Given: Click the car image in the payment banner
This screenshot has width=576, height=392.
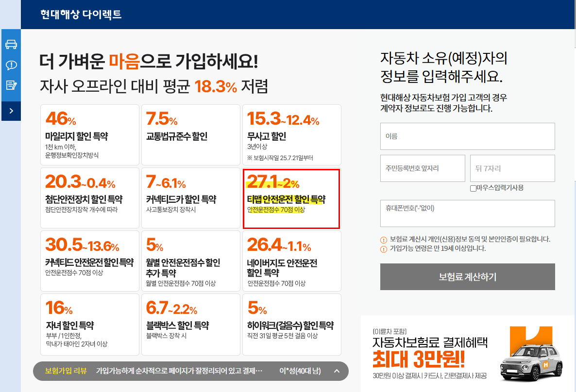Looking at the screenshot, I should 531,363.
